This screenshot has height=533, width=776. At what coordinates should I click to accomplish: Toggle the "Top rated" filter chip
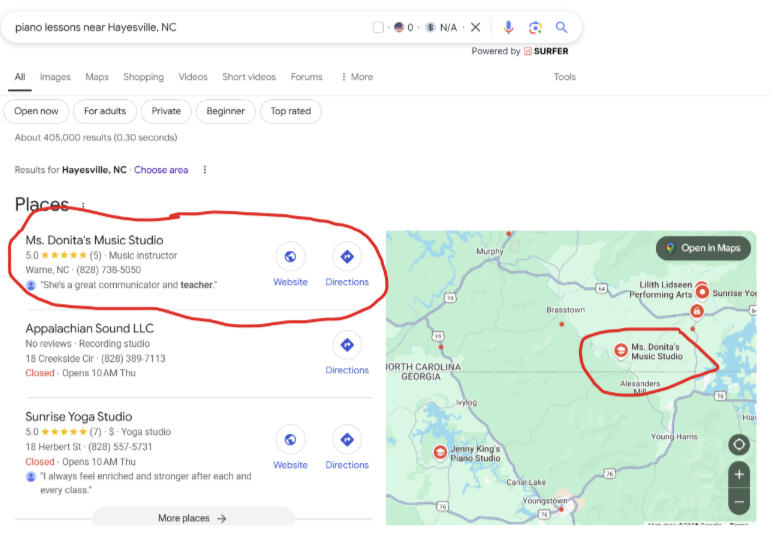click(291, 111)
